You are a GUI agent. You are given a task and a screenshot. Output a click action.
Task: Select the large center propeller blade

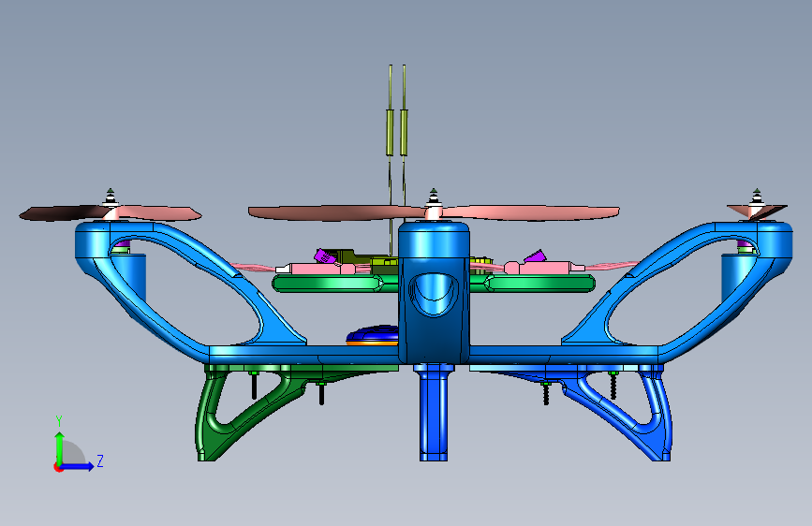point(434,212)
